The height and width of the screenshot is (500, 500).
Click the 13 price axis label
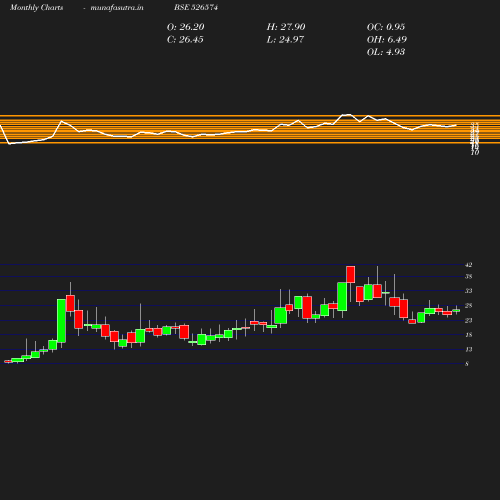click(x=469, y=349)
